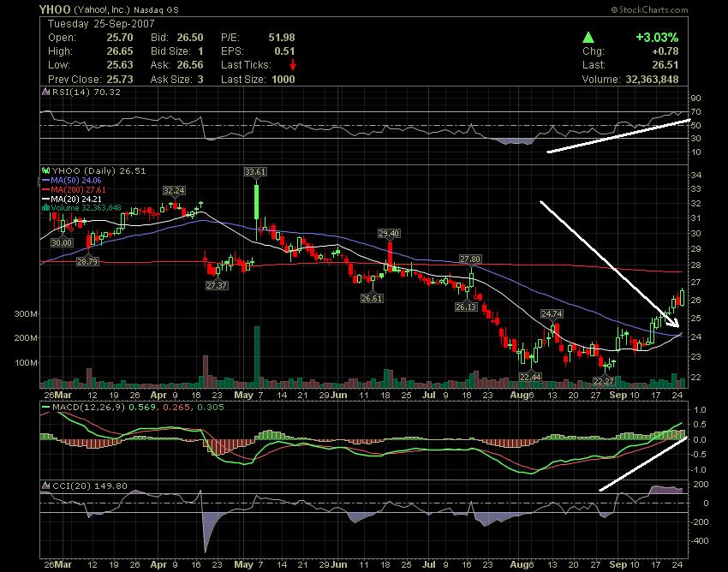This screenshot has width=728, height=572.
Task: Click the (Yahoo!, Inc.) company name
Action: (x=102, y=9)
